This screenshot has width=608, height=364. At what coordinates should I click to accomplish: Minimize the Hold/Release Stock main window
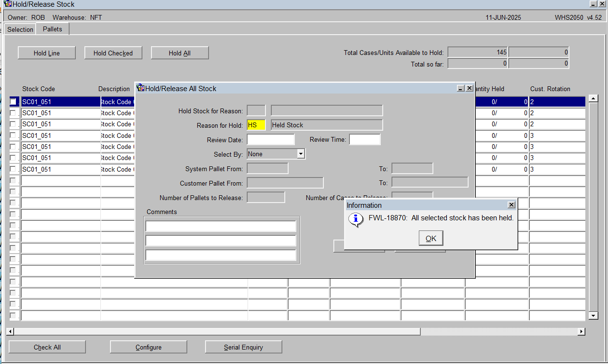(x=593, y=4)
